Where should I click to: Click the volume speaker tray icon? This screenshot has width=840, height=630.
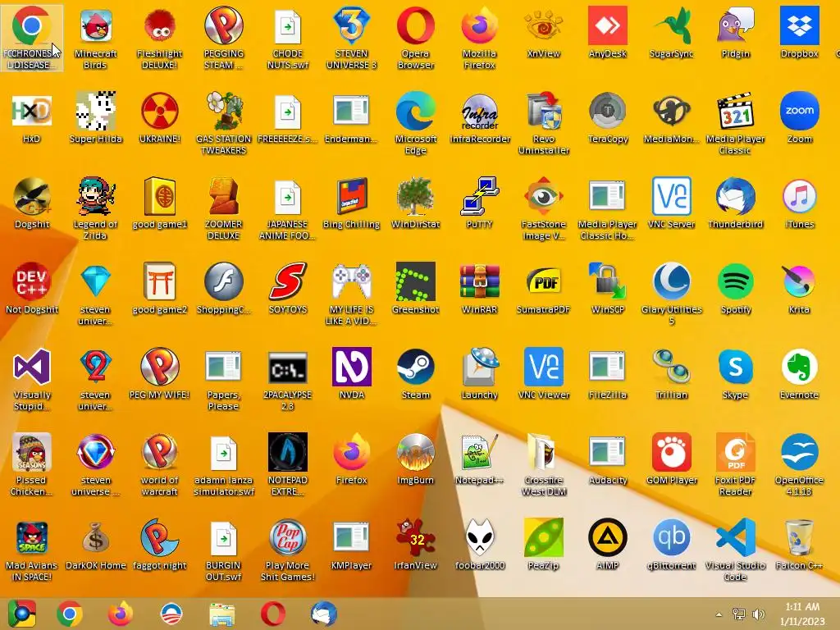click(x=759, y=614)
